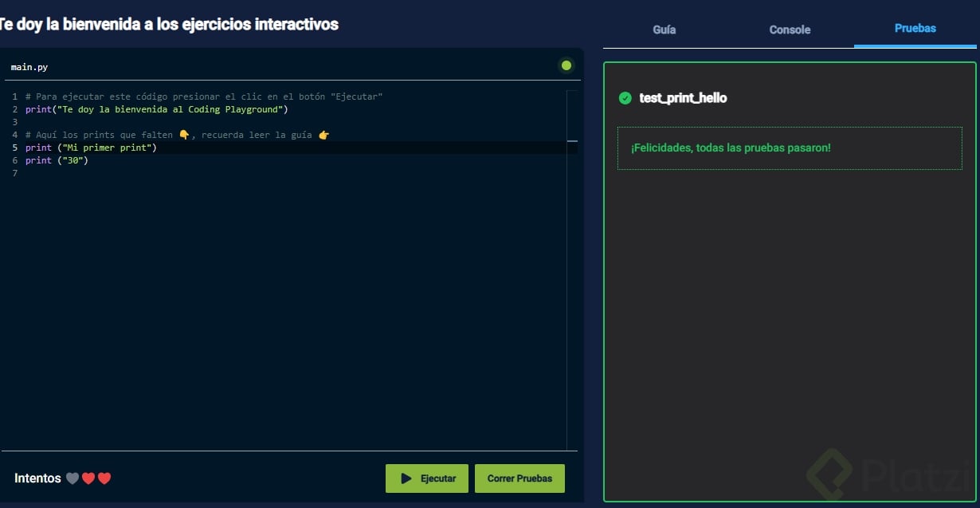Open the Console tab
980x508 pixels.
tap(790, 30)
